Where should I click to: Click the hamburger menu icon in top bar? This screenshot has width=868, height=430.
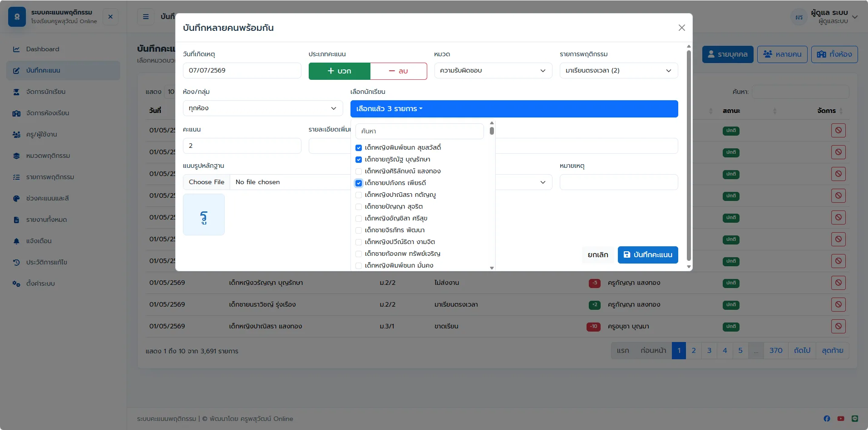[x=146, y=17]
